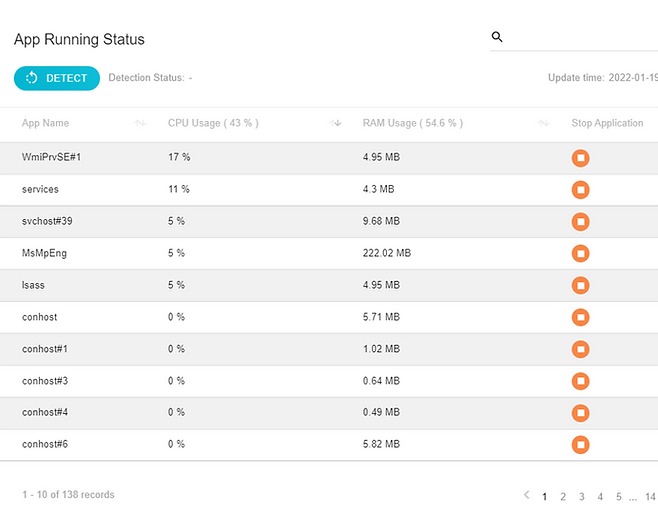Select the conhost#3 table row
The height and width of the screenshot is (520, 658).
(x=329, y=381)
